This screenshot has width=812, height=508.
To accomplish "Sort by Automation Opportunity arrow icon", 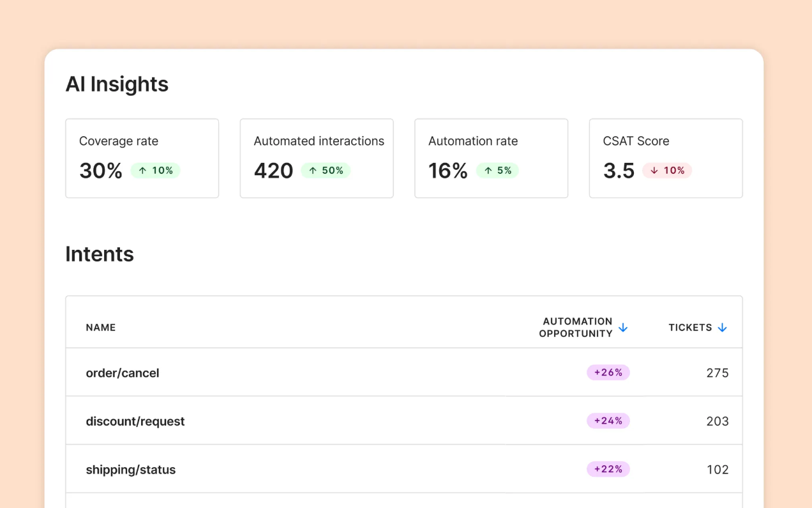I will tap(623, 328).
